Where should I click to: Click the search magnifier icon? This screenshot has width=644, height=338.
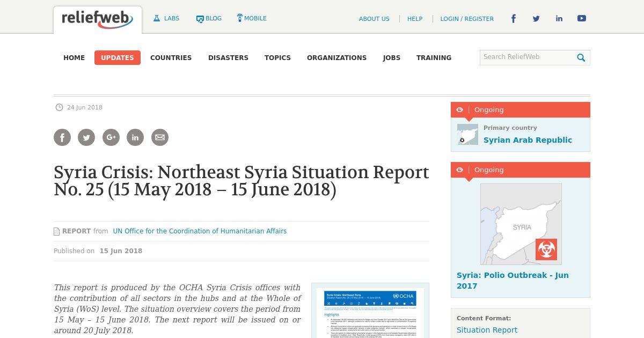coord(581,58)
